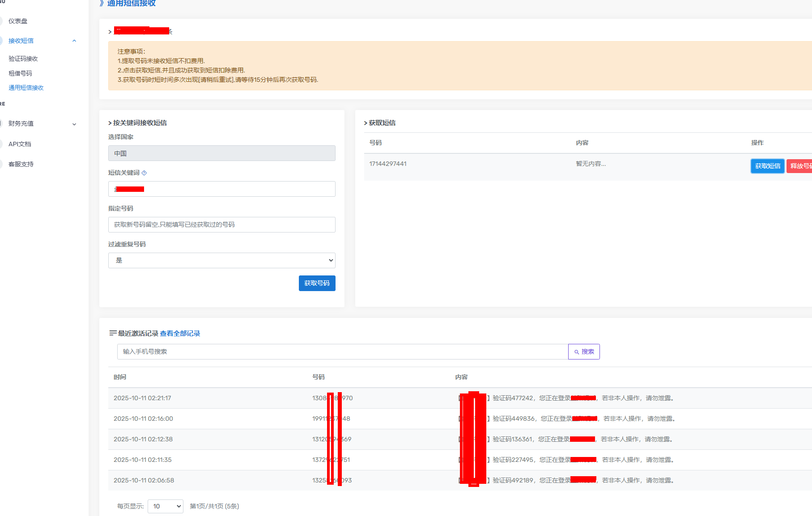This screenshot has width=812, height=516.
Task: Click the red 释放号码 button
Action: point(800,166)
